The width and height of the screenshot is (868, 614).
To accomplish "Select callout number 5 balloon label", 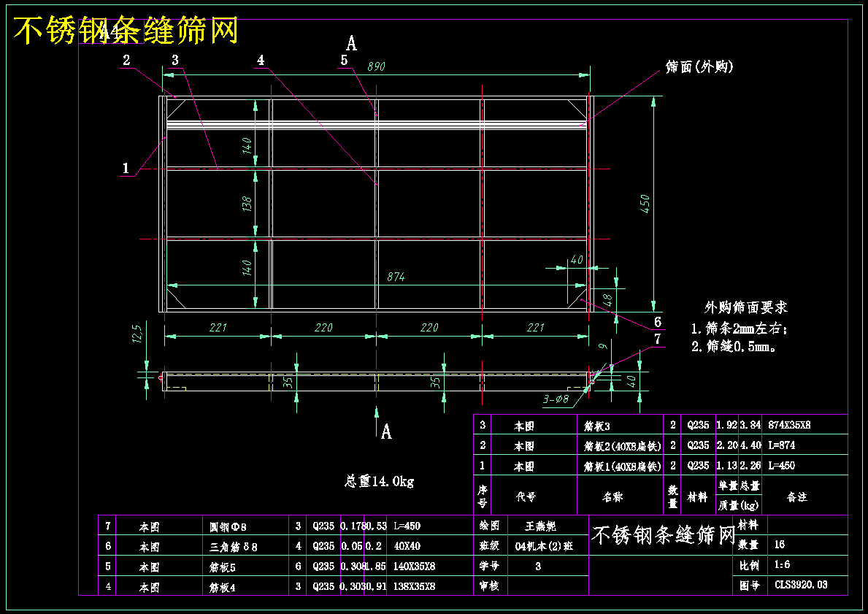I will [345, 60].
